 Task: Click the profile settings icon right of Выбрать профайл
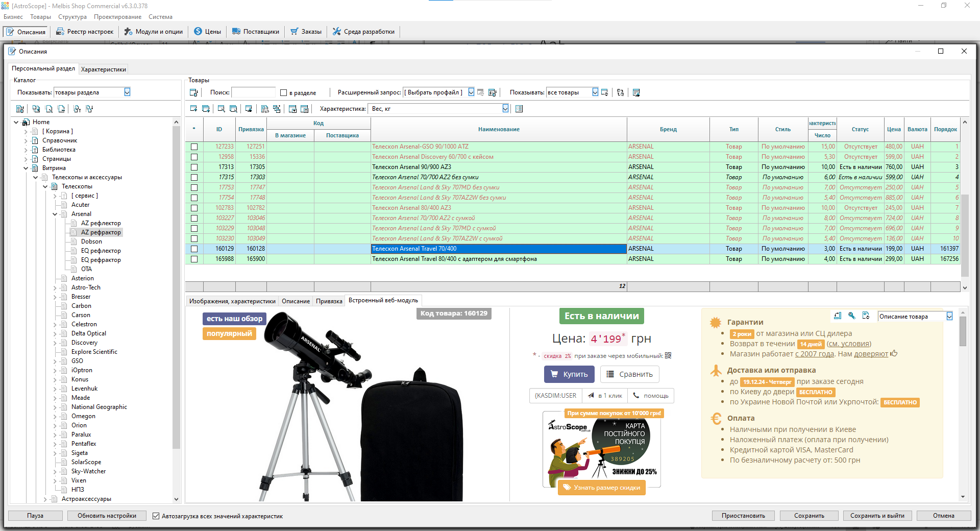click(x=481, y=92)
